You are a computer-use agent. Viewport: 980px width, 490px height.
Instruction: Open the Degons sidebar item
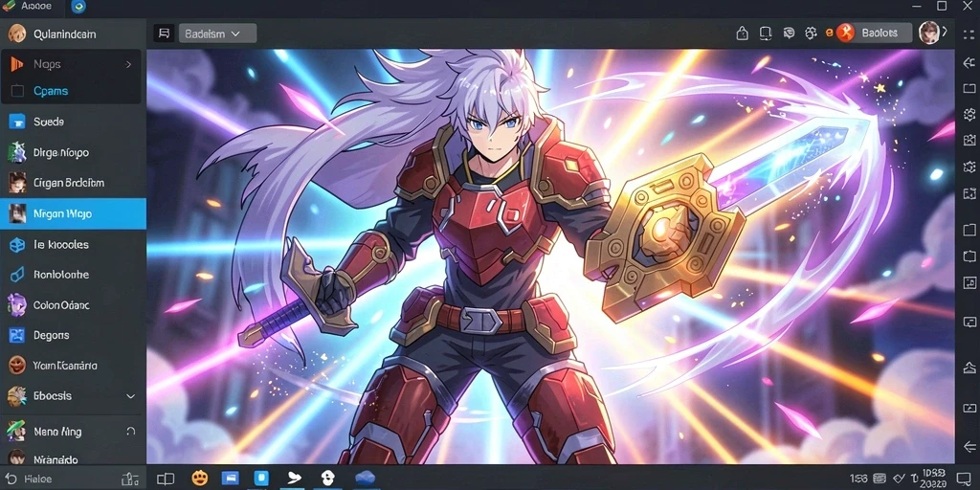click(x=73, y=336)
